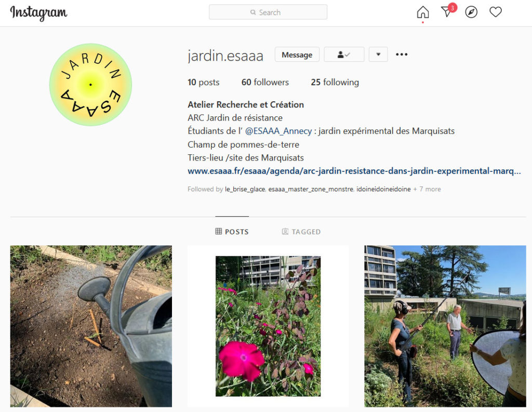Open the Instagram home feed icon
Screen dimensions: 532x412
pos(423,12)
